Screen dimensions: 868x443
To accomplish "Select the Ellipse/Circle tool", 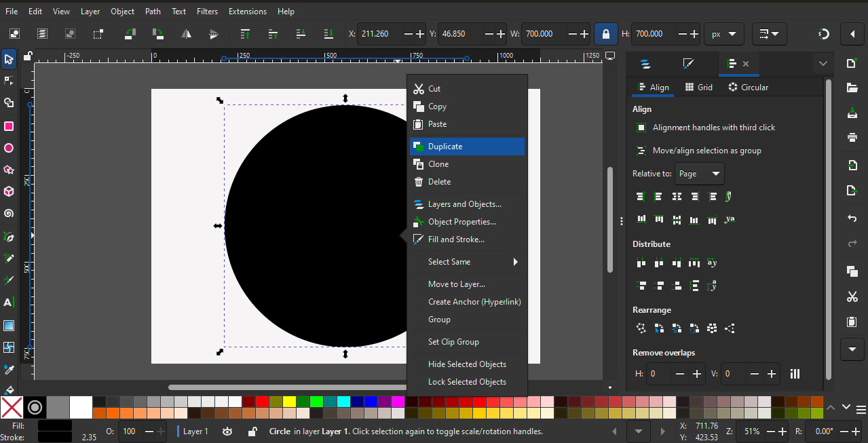I will (9, 148).
